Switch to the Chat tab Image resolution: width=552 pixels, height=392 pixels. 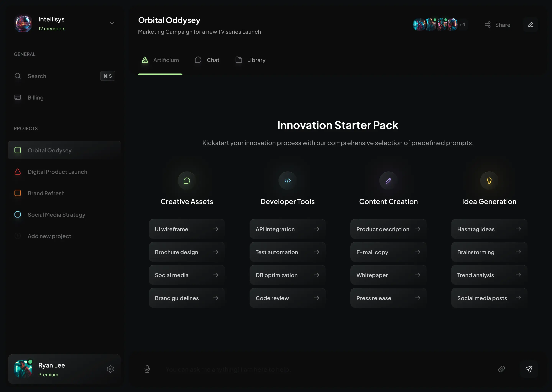pyautogui.click(x=207, y=60)
